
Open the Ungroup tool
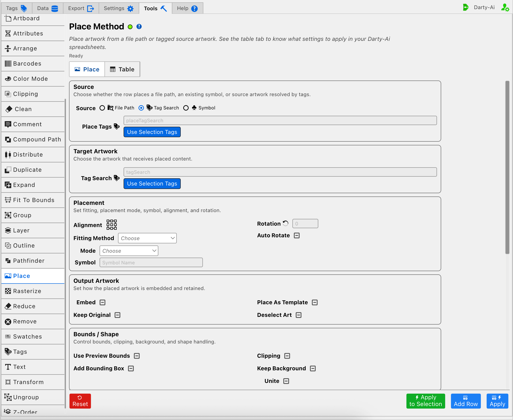(33, 397)
